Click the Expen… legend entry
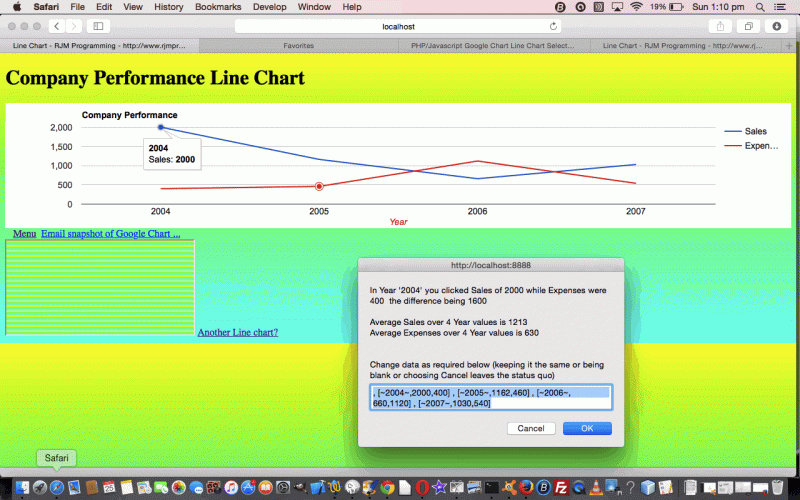The height and width of the screenshot is (500, 800). (x=751, y=146)
